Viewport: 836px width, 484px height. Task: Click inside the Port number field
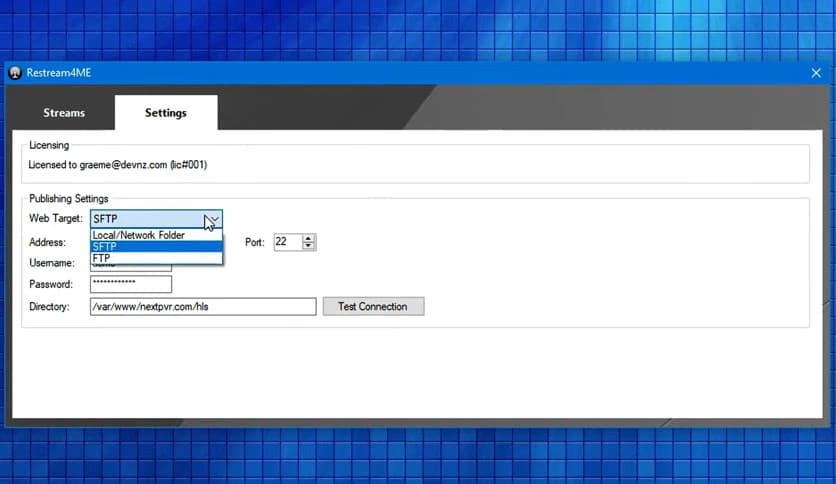pyautogui.click(x=286, y=242)
